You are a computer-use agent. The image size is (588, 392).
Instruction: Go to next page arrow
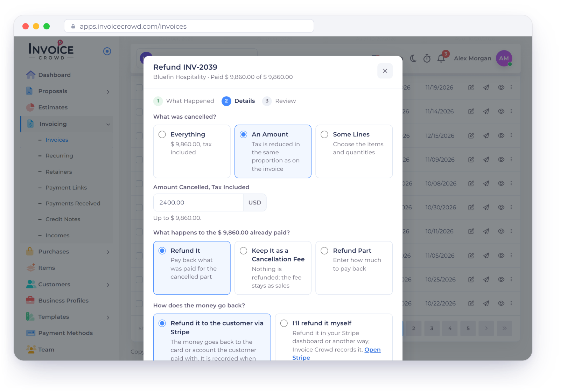pyautogui.click(x=486, y=328)
